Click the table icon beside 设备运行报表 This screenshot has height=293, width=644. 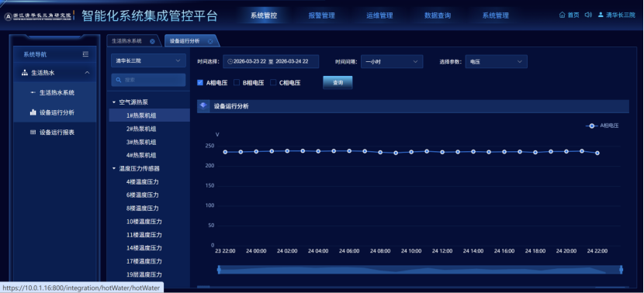[33, 132]
